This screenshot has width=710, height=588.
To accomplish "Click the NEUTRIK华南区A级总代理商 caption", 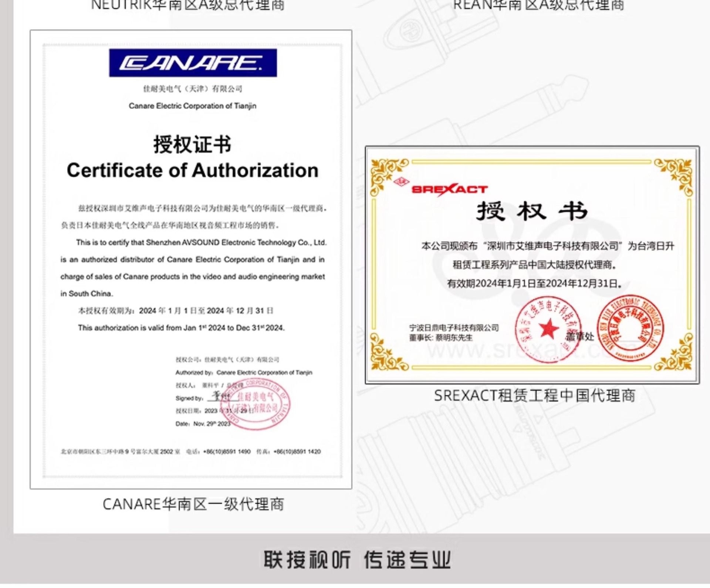I will [188, 5].
